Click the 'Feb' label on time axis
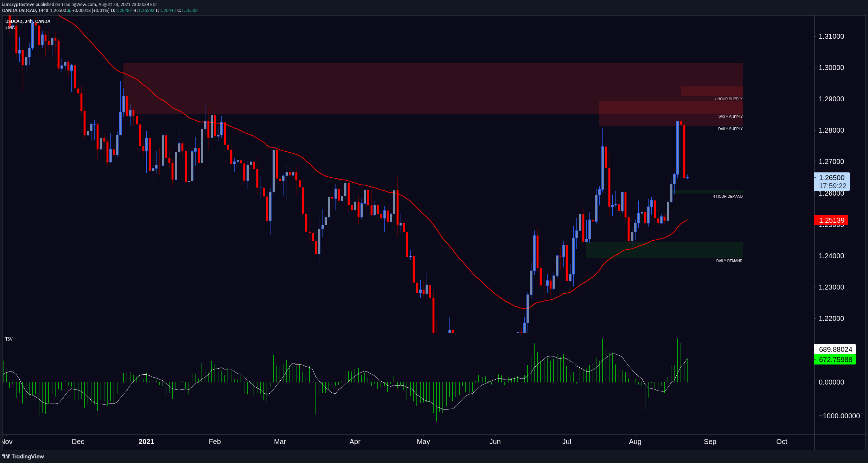The height and width of the screenshot is (463, 868). coord(215,442)
